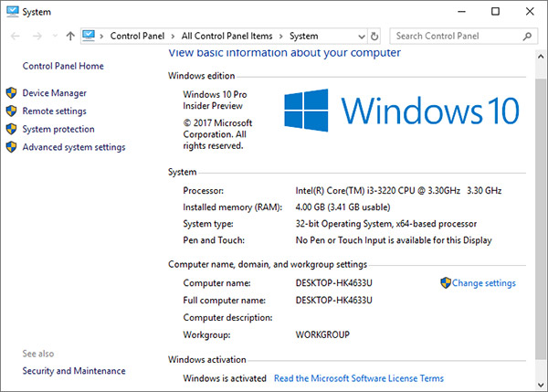This screenshot has width=548, height=392.
Task: Click Computer name value DESKTOP-HK4633U
Action: (x=333, y=283)
